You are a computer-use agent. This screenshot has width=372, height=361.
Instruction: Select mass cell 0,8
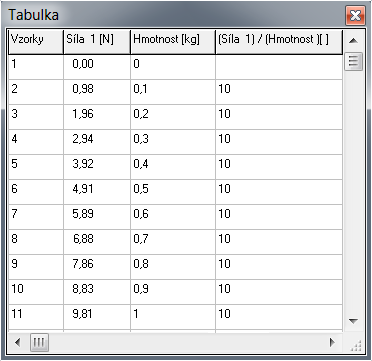(173, 267)
